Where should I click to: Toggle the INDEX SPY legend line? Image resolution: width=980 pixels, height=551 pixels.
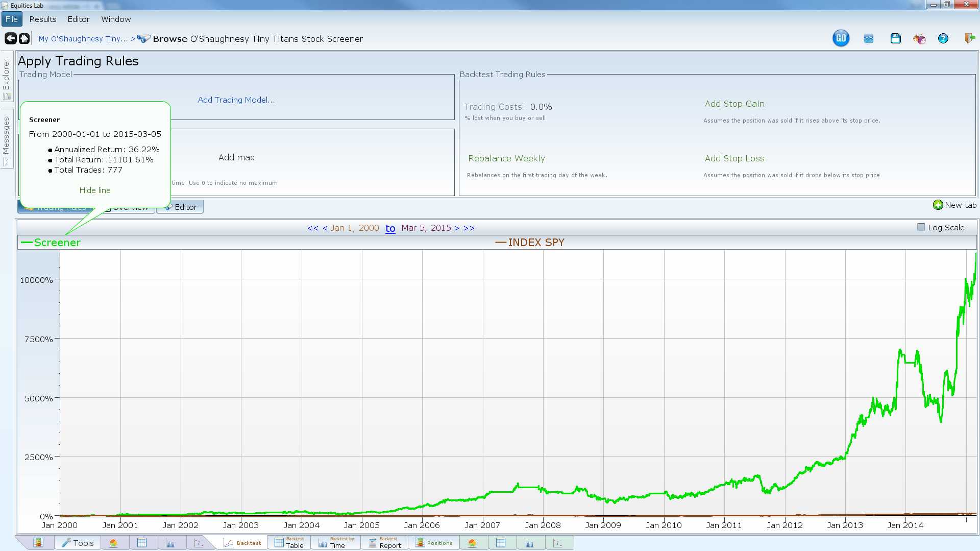(x=530, y=243)
